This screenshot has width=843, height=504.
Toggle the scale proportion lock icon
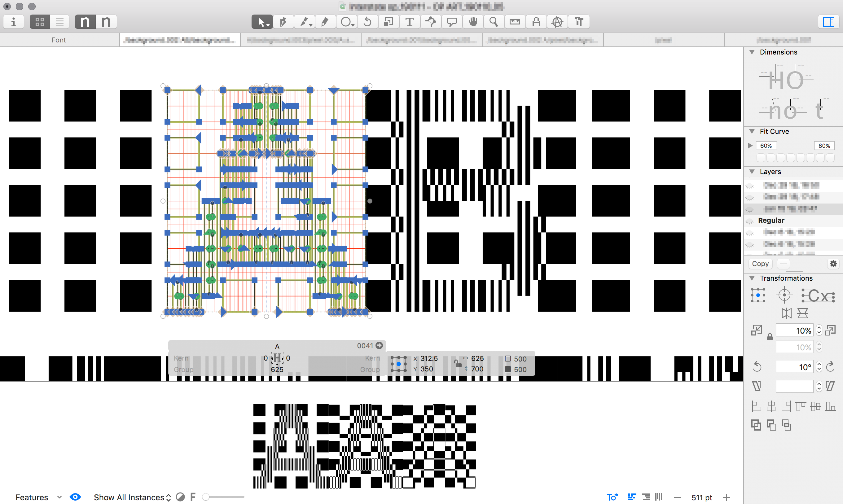pyautogui.click(x=770, y=337)
